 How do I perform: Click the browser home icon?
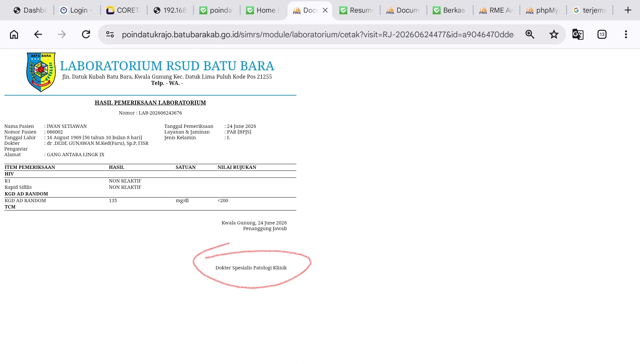tap(14, 34)
